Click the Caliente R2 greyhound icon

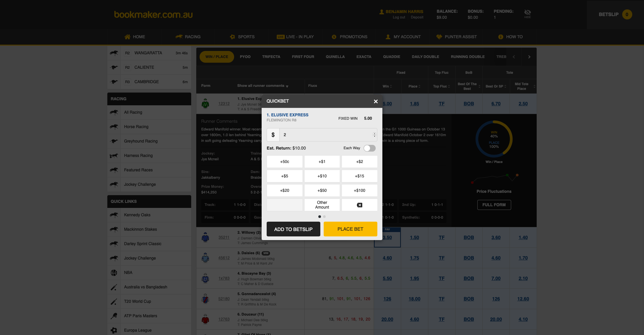tap(114, 67)
